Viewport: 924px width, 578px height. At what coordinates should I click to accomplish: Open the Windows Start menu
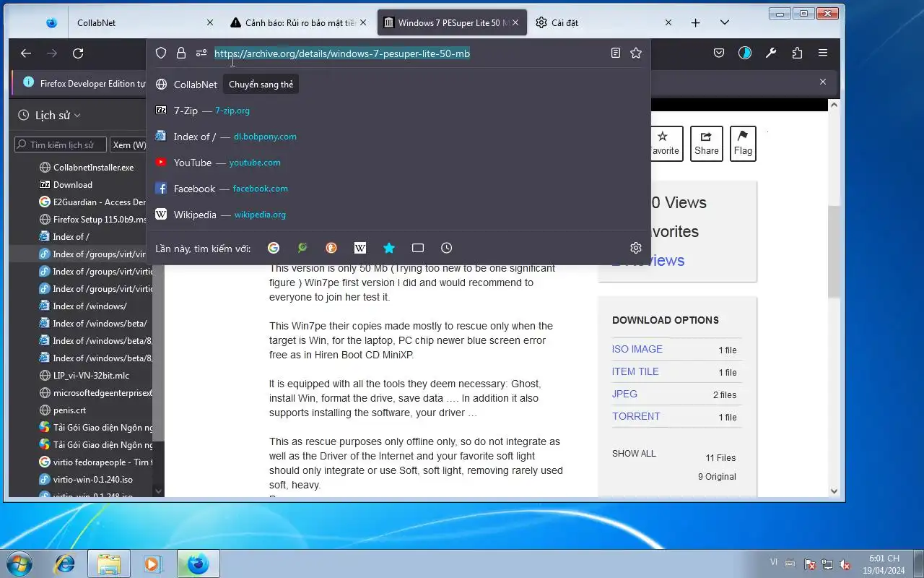click(20, 564)
